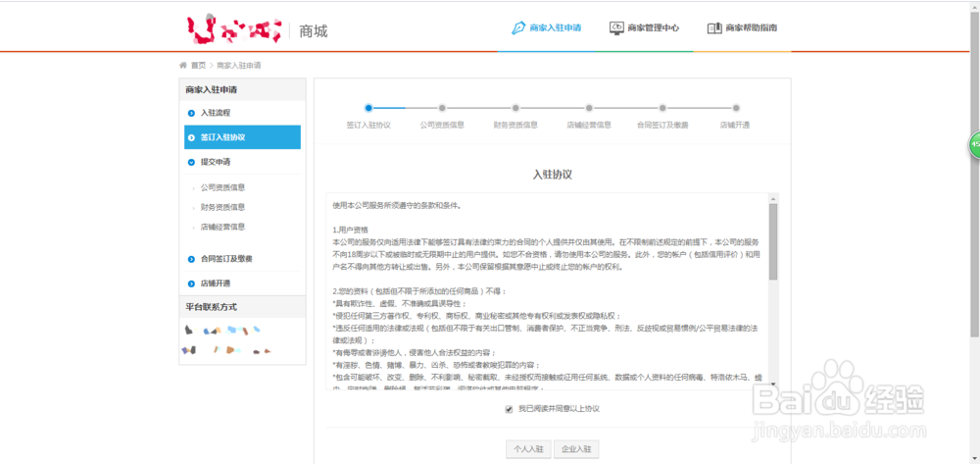Click the 商家入驻申请 sidebar panel header

pos(242,89)
